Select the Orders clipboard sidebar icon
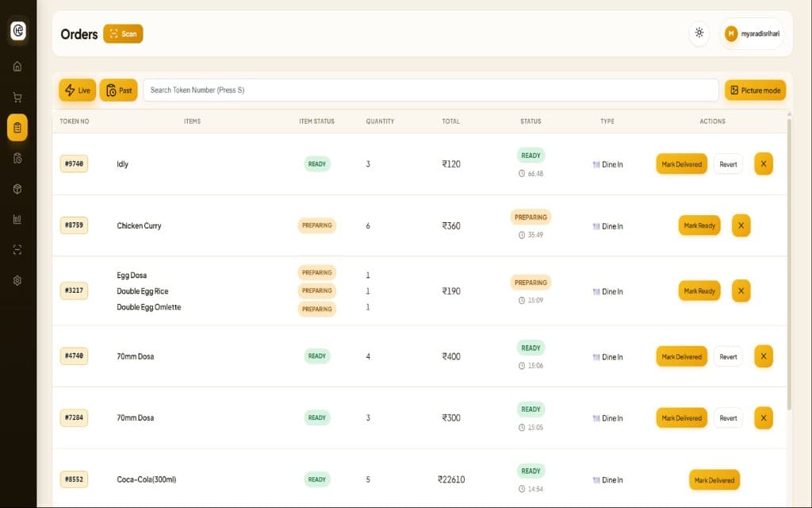Image resolution: width=812 pixels, height=508 pixels. click(17, 128)
